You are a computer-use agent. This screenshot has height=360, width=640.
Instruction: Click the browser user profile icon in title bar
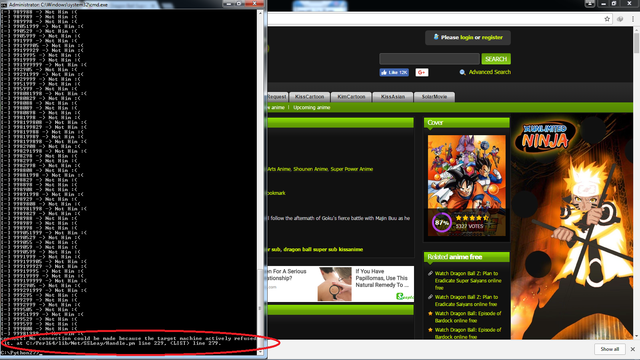pos(590,4)
